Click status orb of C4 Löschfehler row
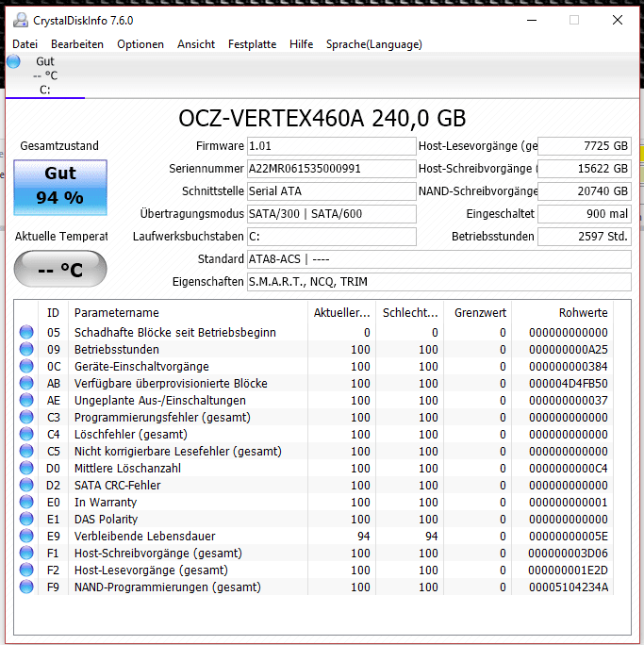The height and width of the screenshot is (645, 644). point(26,434)
